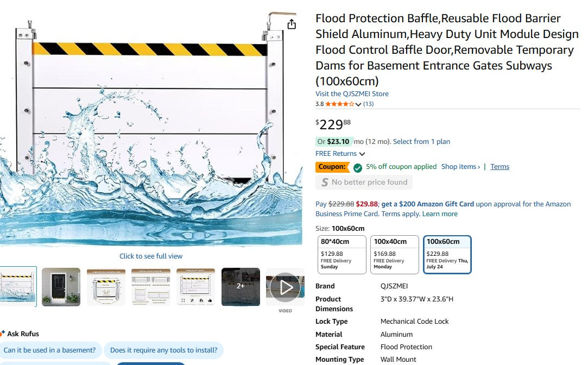This screenshot has height=365, width=588.
Task: Click the 'No better price found' S icon
Action: click(325, 182)
